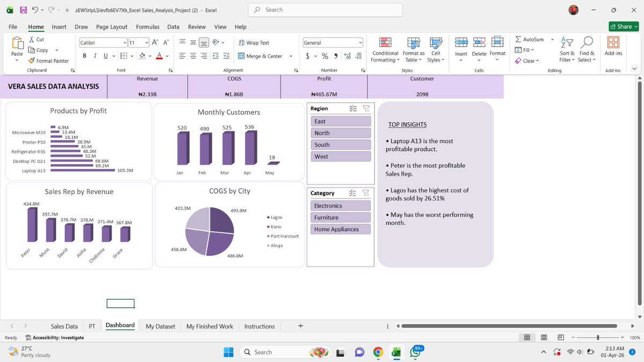Screen dimensions: 644x362
Task: Toggle multi-select on Category slicer
Action: tap(353, 193)
